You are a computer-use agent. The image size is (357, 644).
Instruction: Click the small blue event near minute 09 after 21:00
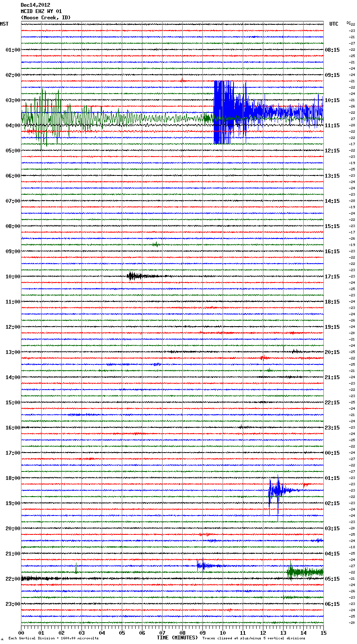(x=202, y=565)
